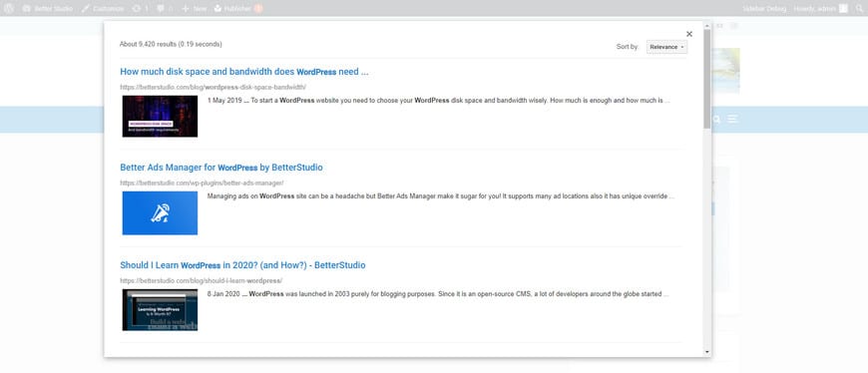
Task: Open Should I Learn WordPress in 2020 result
Action: 242,265
